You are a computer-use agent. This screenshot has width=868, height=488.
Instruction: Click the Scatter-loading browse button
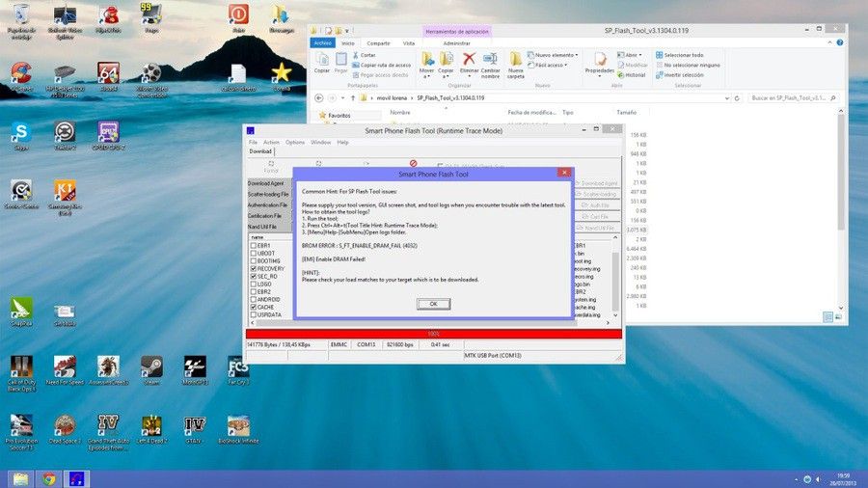[597, 194]
